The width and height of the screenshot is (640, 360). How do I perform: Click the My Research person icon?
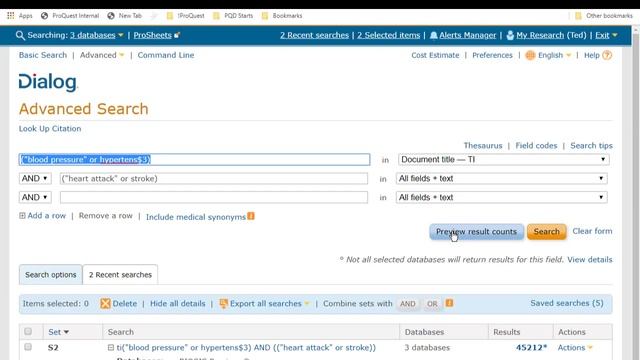coord(510,36)
